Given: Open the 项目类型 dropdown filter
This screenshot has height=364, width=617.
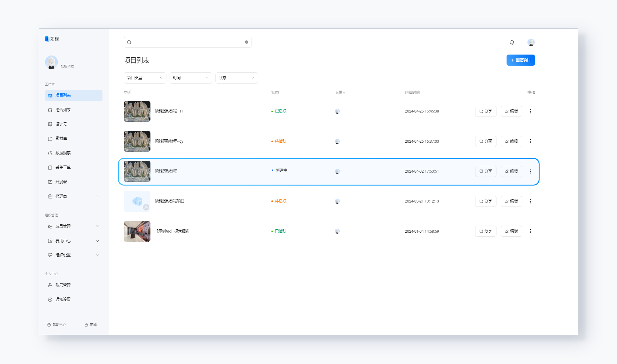Looking at the screenshot, I should 145,78.
